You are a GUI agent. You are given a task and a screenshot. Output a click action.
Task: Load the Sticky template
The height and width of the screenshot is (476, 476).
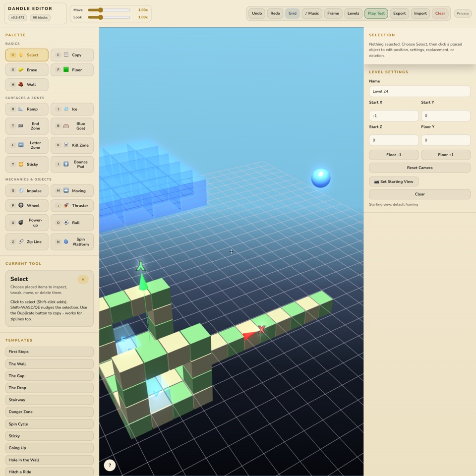click(49, 436)
